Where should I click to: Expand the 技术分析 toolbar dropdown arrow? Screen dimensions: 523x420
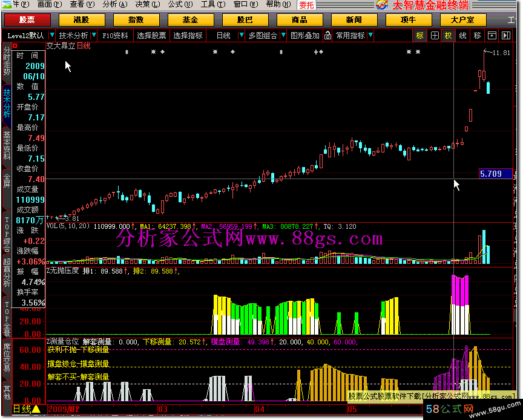coord(94,35)
